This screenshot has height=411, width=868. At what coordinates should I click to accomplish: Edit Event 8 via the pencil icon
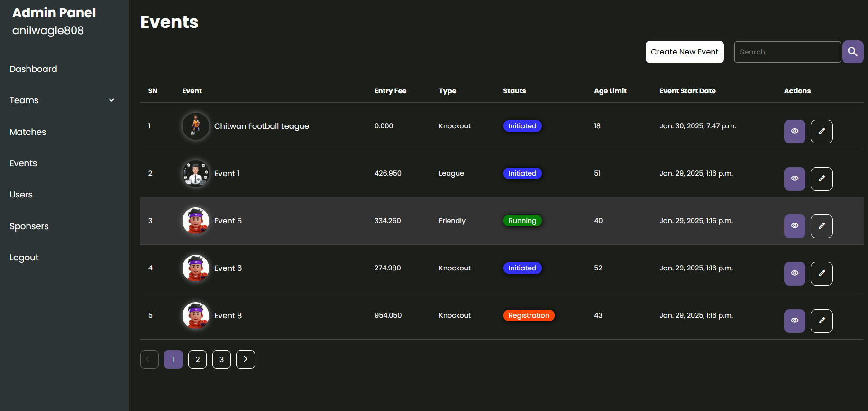pos(822,321)
